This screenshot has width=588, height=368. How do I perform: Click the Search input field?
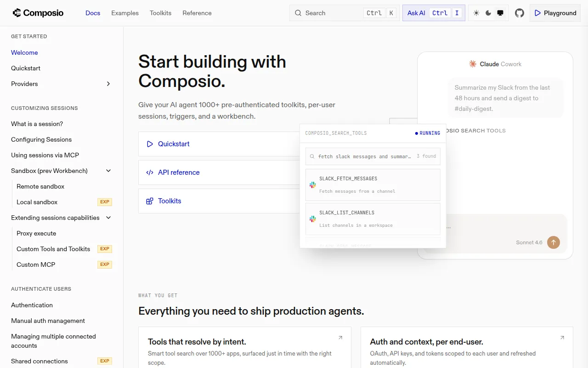point(345,13)
